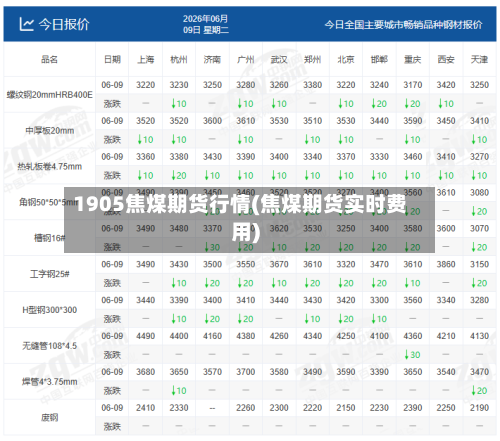Select the 济南 column header
Viewport: 500px width, 441px height.
[x=212, y=60]
